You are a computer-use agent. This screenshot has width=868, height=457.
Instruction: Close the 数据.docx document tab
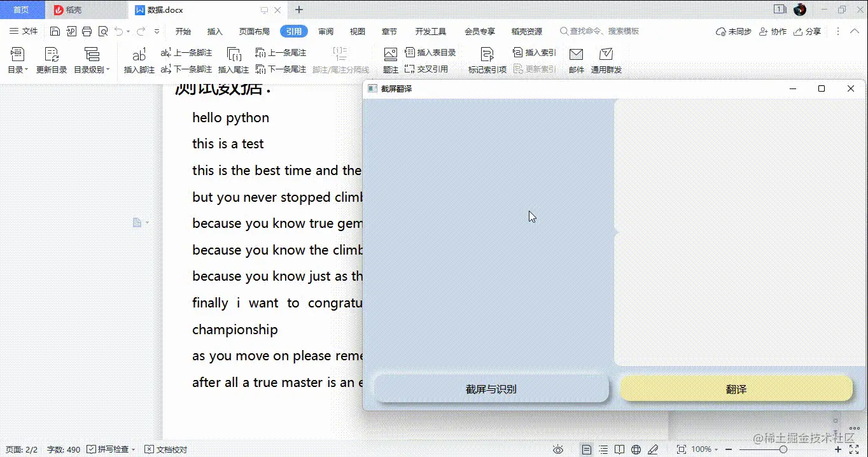pos(277,10)
